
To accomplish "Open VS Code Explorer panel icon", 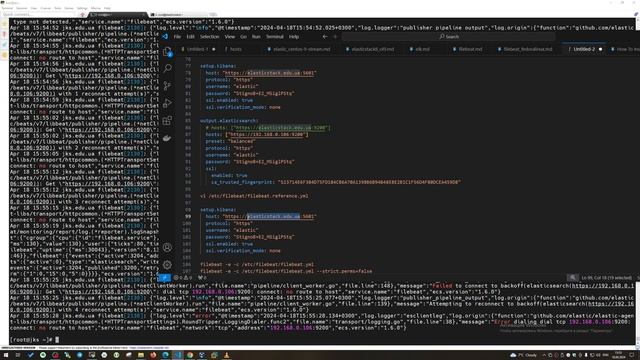I will 167,51.
